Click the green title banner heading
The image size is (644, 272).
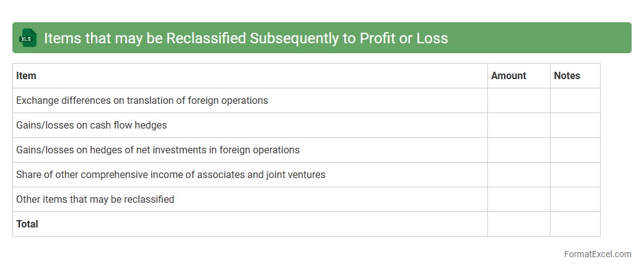pos(246,38)
